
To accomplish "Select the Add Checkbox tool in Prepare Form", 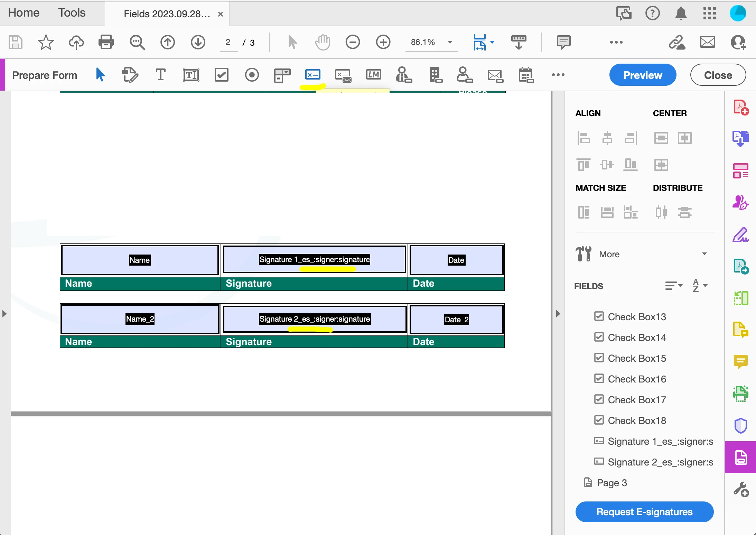I will point(221,75).
